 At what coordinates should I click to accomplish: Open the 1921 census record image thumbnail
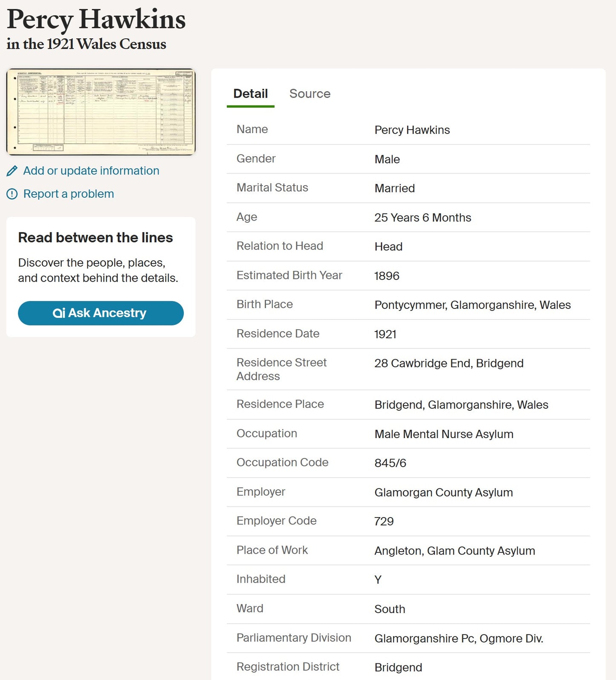point(101,112)
